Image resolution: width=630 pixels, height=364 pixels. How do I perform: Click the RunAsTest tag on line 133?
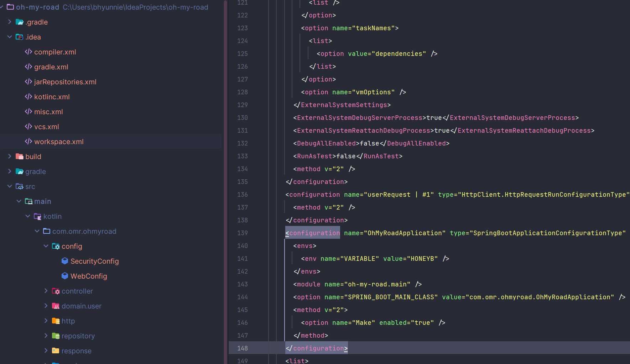(315, 156)
